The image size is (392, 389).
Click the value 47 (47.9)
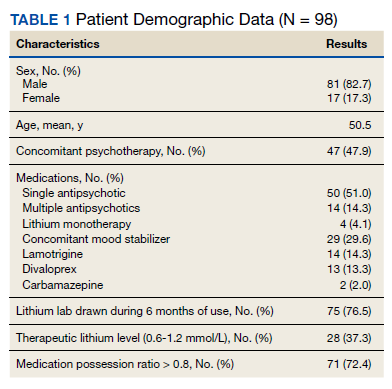349,151
